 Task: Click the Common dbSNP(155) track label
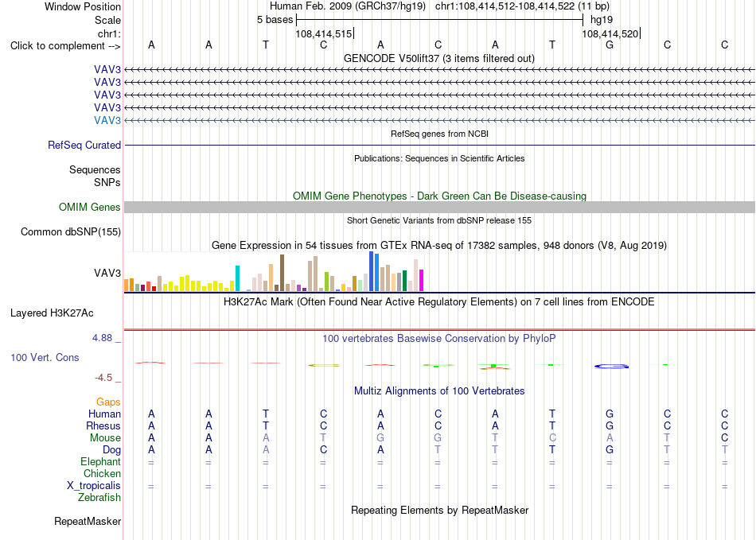tap(71, 231)
